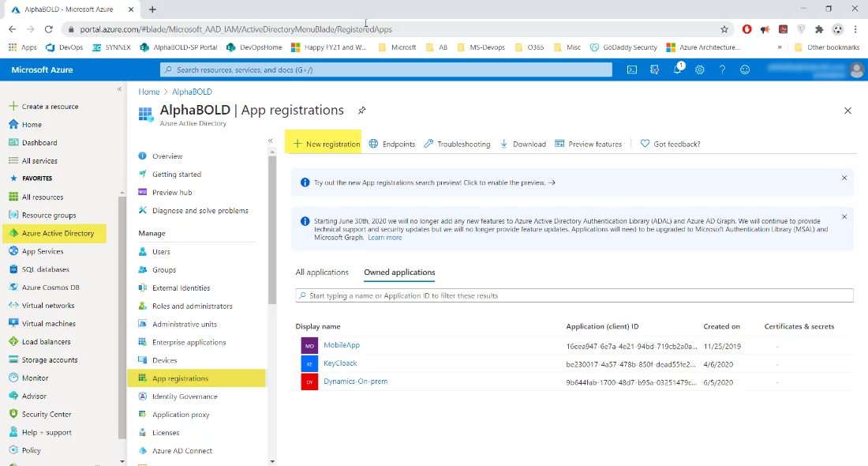Image resolution: width=868 pixels, height=466 pixels.
Task: Click Create a resource in sidebar
Action: coord(44,107)
